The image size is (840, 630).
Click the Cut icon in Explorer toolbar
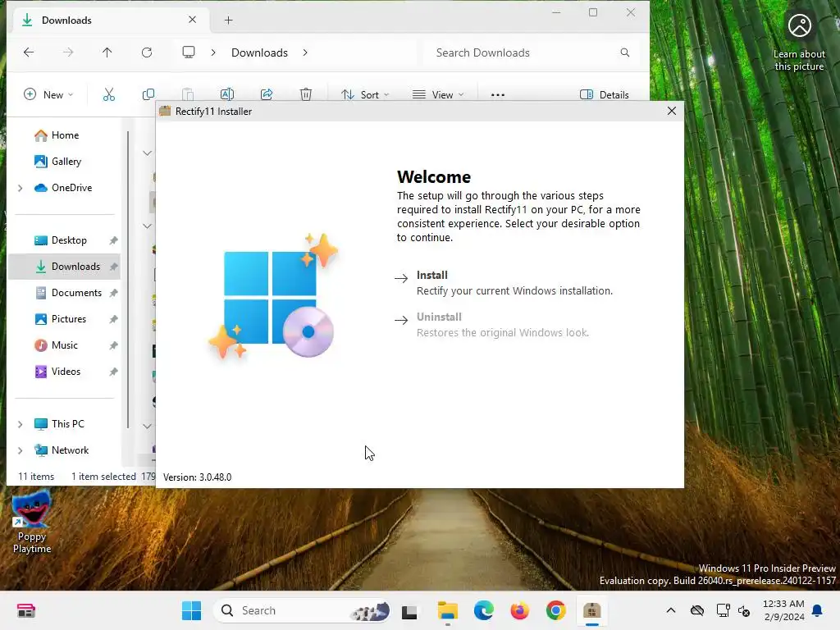point(109,95)
